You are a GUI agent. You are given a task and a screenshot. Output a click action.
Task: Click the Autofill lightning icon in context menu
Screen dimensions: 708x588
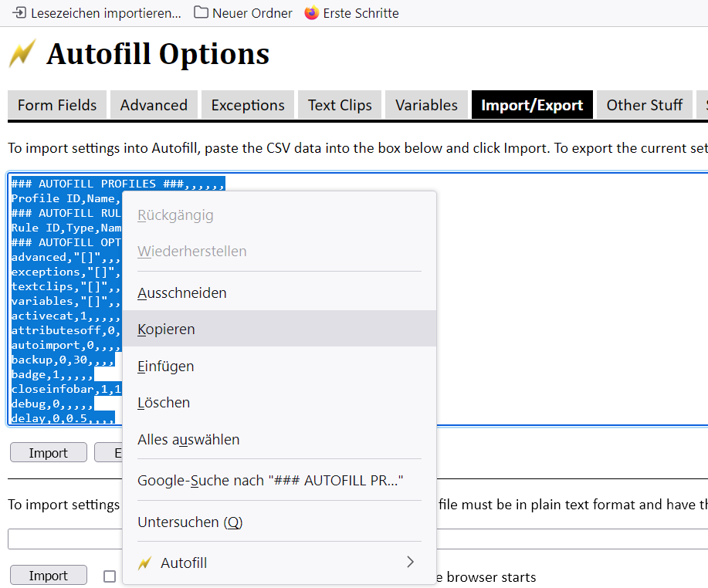pyautogui.click(x=144, y=563)
